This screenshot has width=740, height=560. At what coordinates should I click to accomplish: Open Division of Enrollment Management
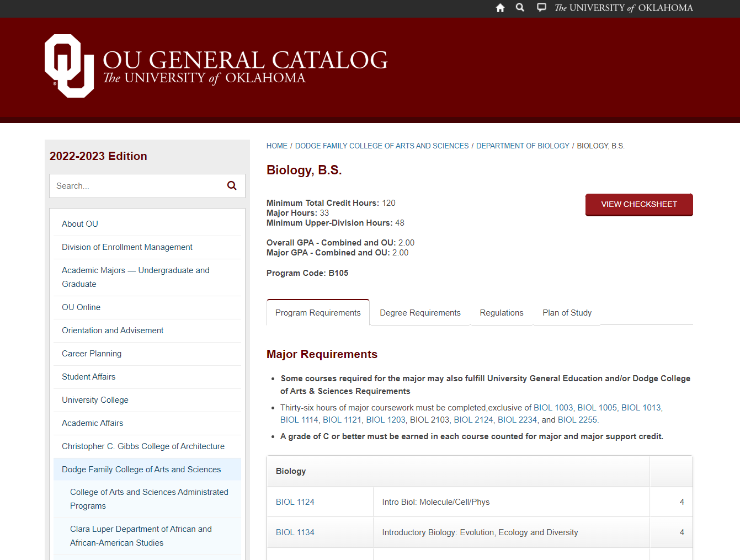click(x=127, y=247)
